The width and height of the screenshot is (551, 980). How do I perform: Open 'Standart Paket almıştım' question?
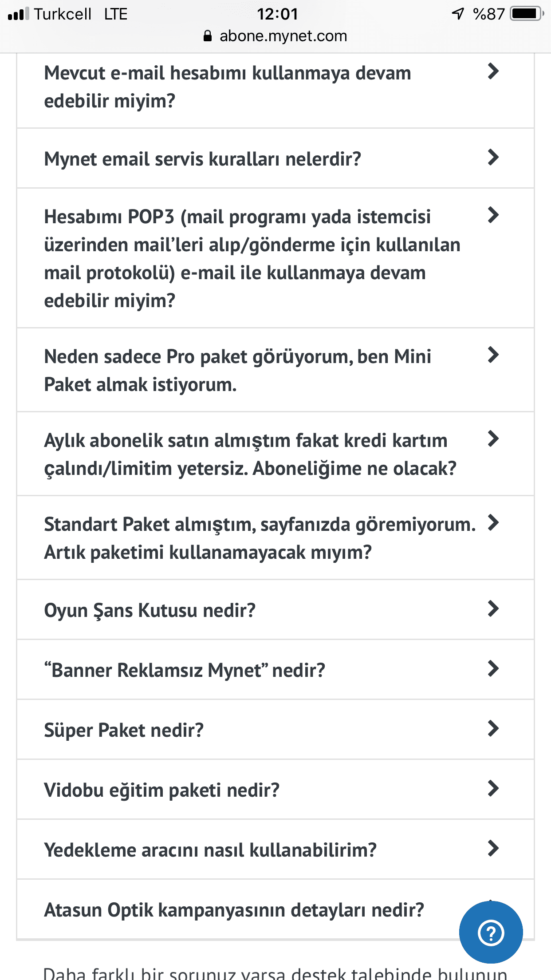260,538
